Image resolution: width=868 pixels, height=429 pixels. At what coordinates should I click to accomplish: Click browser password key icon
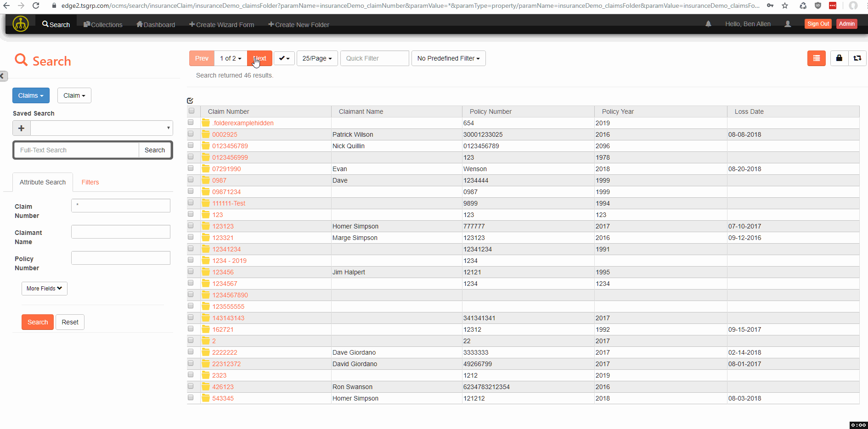770,6
